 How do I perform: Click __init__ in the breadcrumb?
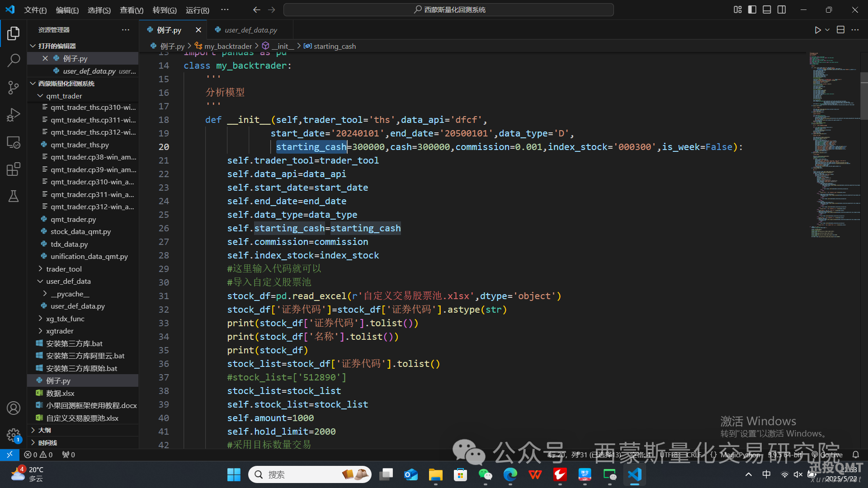(x=283, y=46)
